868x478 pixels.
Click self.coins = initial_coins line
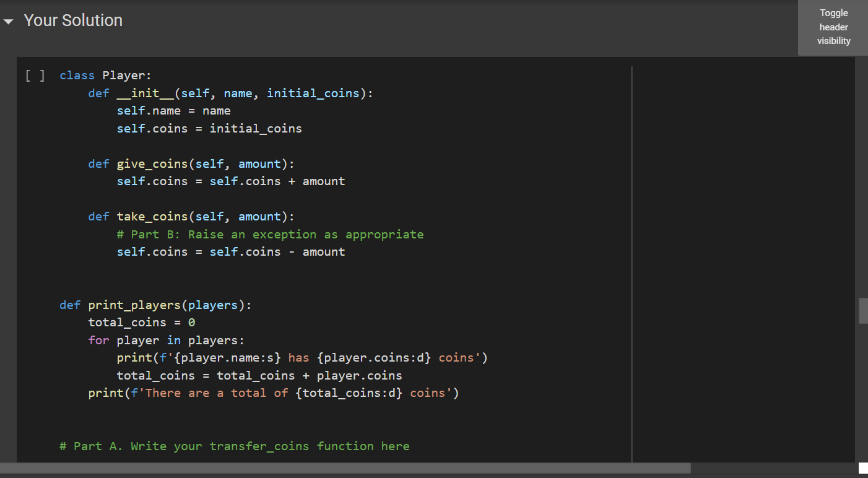tap(209, 128)
